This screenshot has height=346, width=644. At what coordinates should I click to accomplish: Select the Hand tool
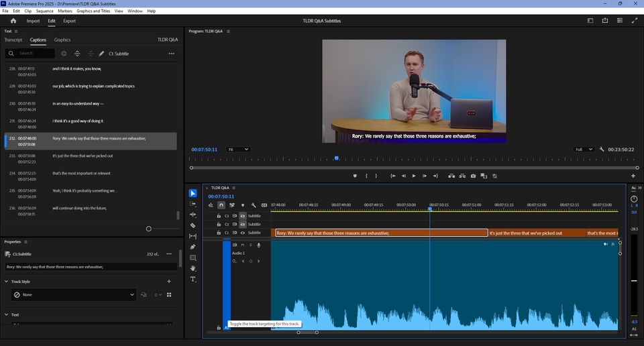pos(193,268)
